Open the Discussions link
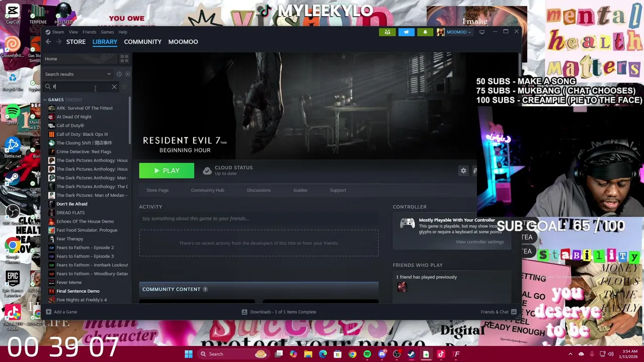The image size is (644, 362). pos(259,190)
